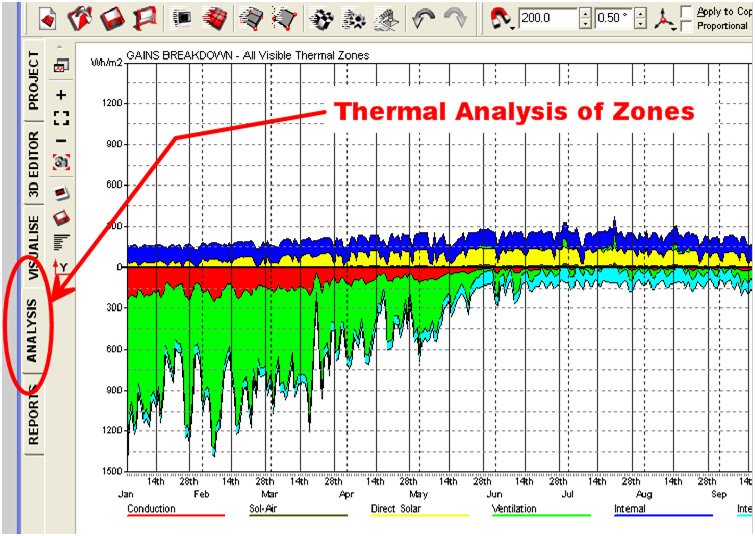Screen dimensions: 755x536
Task: Click the cascade windows icon in the side toolbar
Action: point(61,65)
